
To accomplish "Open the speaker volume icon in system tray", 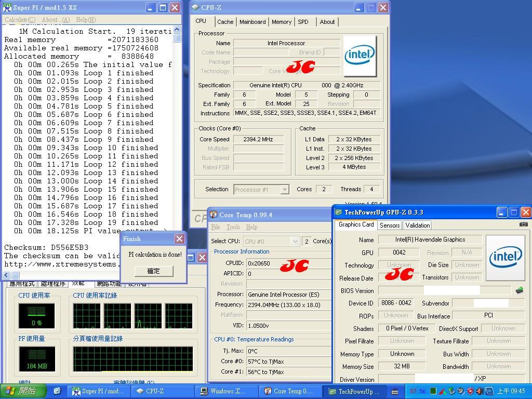I will click(x=480, y=391).
